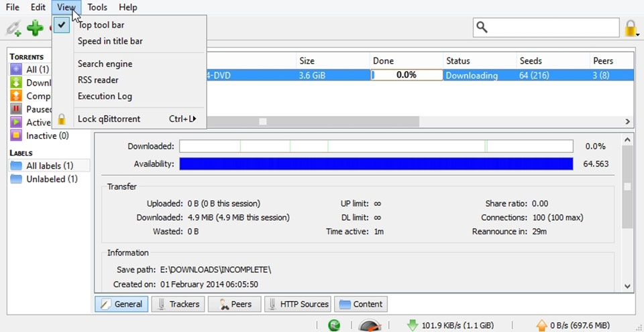Click the search box in the toolbar
This screenshot has height=332, width=644.
pyautogui.click(x=546, y=27)
